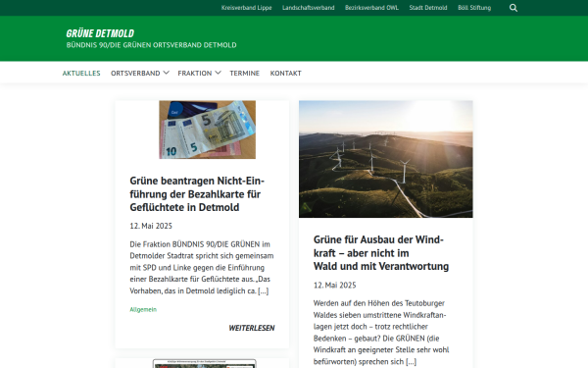Screen dimensions: 588x368
Task: Click the Windkraft article's date 12. Mai 2025
Action: point(334,286)
